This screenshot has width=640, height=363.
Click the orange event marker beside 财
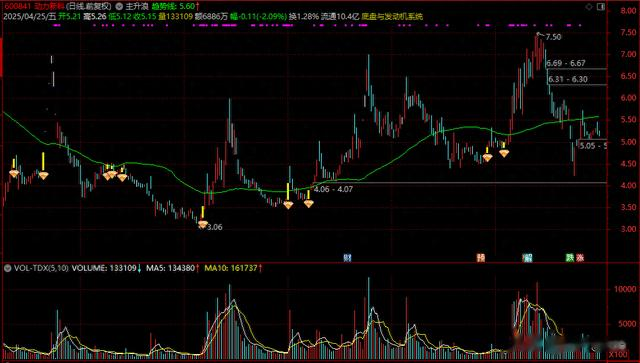tap(481, 258)
